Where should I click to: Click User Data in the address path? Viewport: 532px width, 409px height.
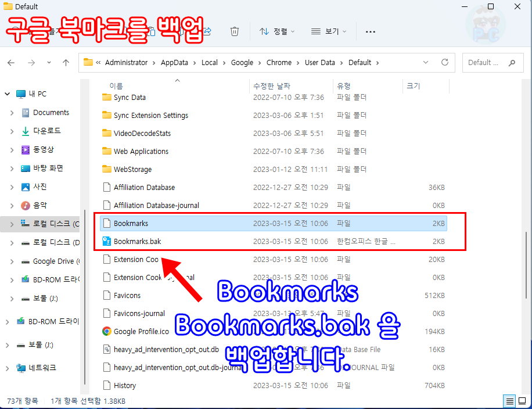pyautogui.click(x=319, y=62)
